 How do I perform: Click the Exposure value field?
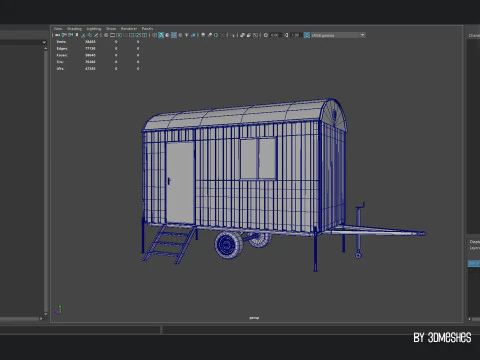tap(275, 35)
